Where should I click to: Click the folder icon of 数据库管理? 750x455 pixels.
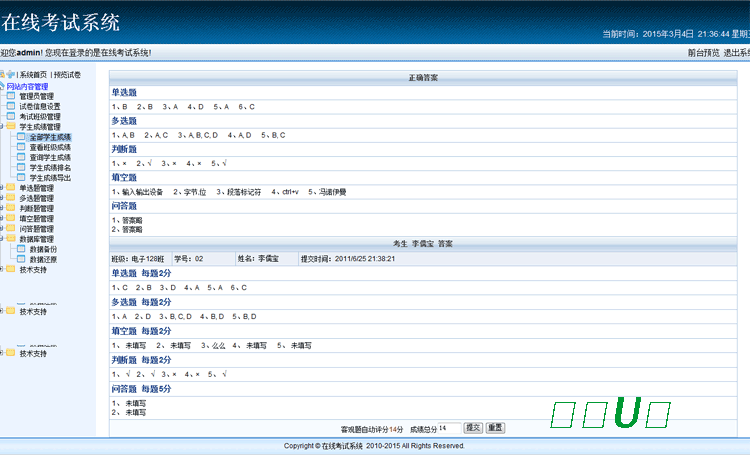pyautogui.click(x=11, y=238)
